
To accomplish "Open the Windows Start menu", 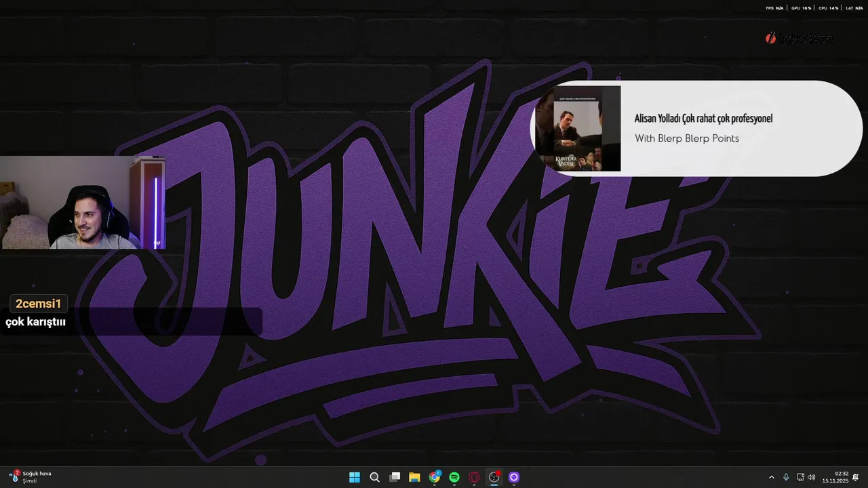I will coord(355,477).
